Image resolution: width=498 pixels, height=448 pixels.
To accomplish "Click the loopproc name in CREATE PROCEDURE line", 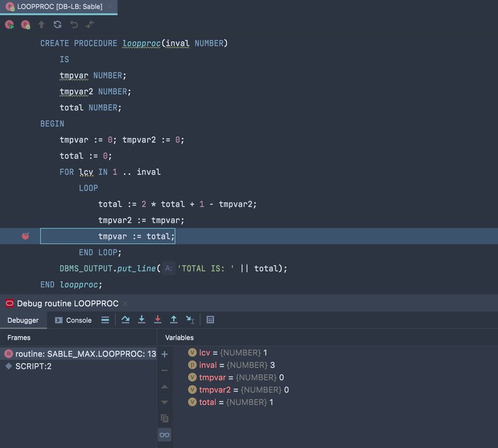I will coord(141,44).
